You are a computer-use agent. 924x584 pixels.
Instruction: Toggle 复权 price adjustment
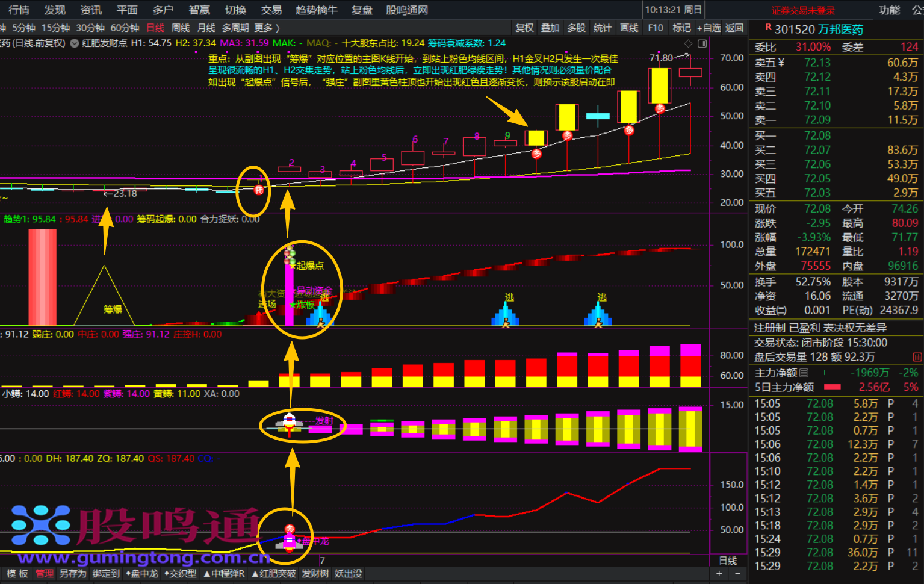pos(524,28)
